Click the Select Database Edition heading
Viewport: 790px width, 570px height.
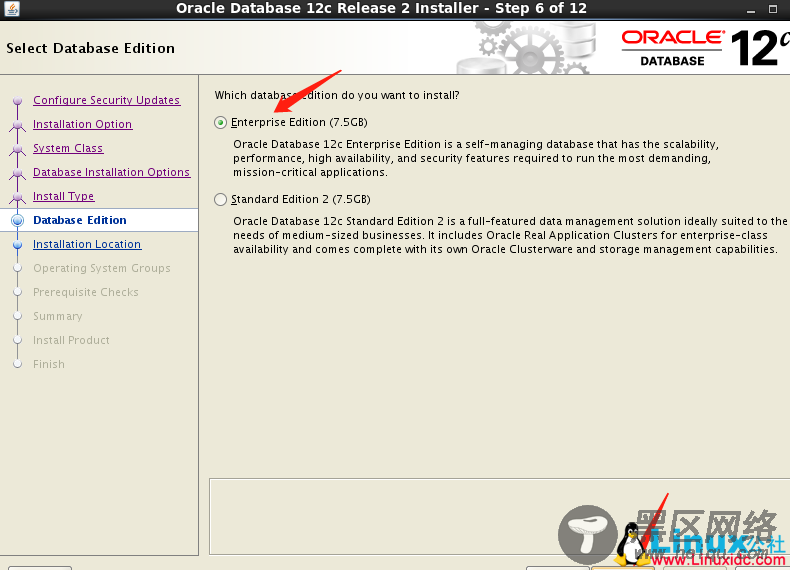(x=91, y=48)
